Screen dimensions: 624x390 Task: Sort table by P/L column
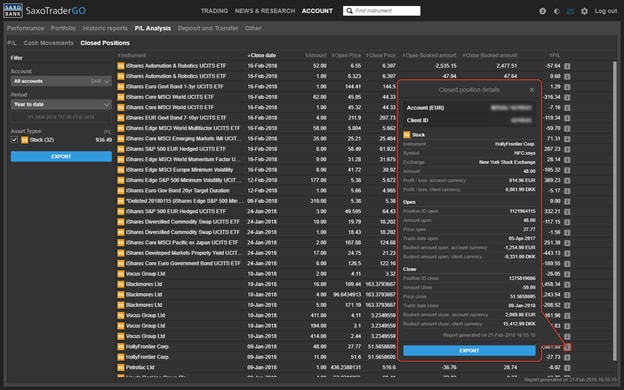pyautogui.click(x=555, y=55)
